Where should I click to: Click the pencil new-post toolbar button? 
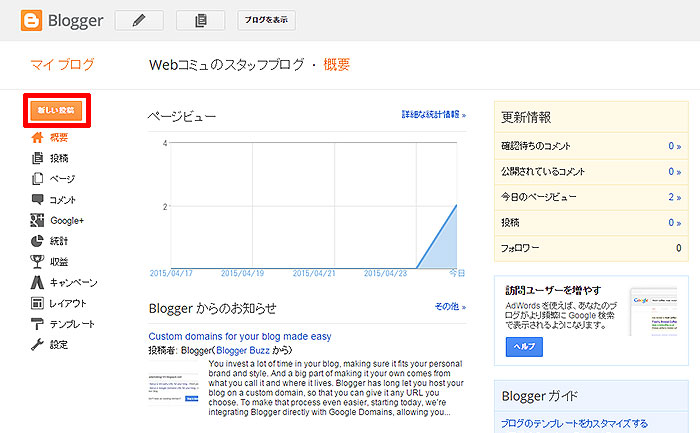click(139, 21)
